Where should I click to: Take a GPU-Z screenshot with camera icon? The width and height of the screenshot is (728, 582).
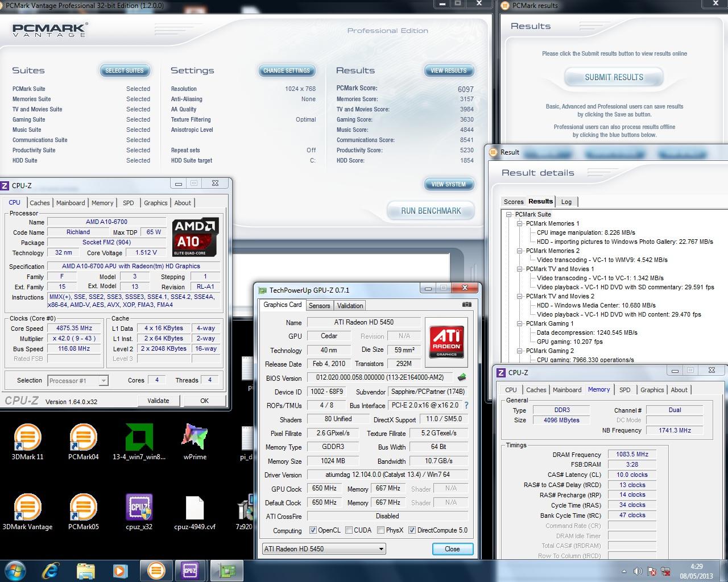pos(466,305)
